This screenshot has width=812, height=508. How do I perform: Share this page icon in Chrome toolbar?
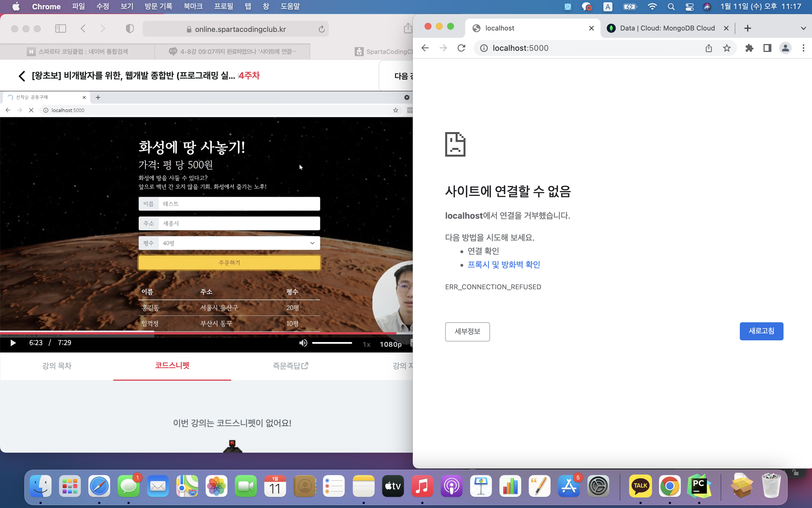point(709,48)
